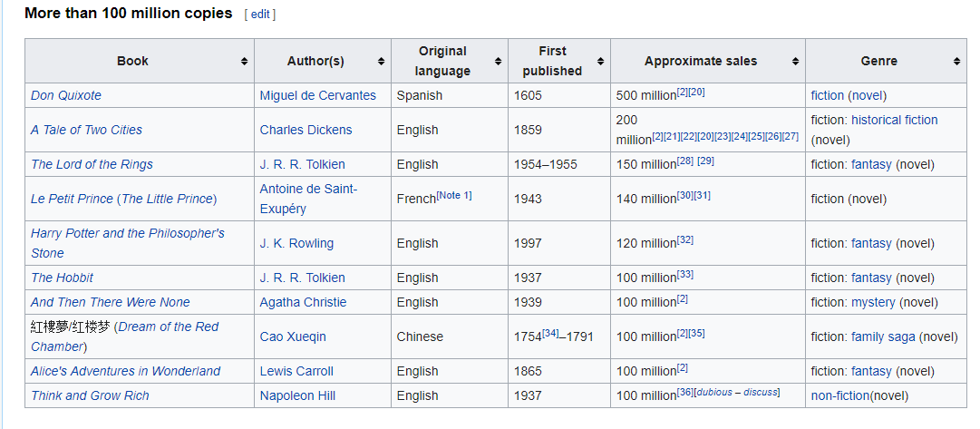This screenshot has width=980, height=429.
Task: Select the 1997 first published cell
Action: click(x=559, y=243)
